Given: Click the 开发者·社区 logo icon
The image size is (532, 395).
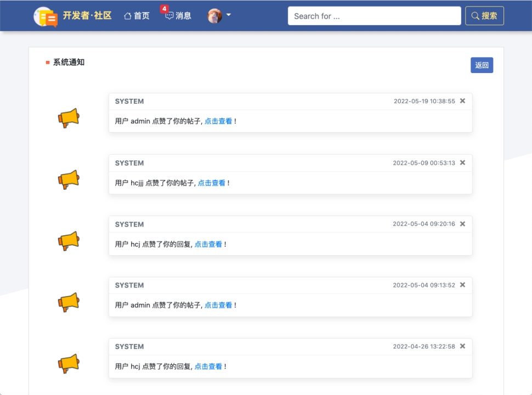Looking at the screenshot, I should click(x=46, y=16).
